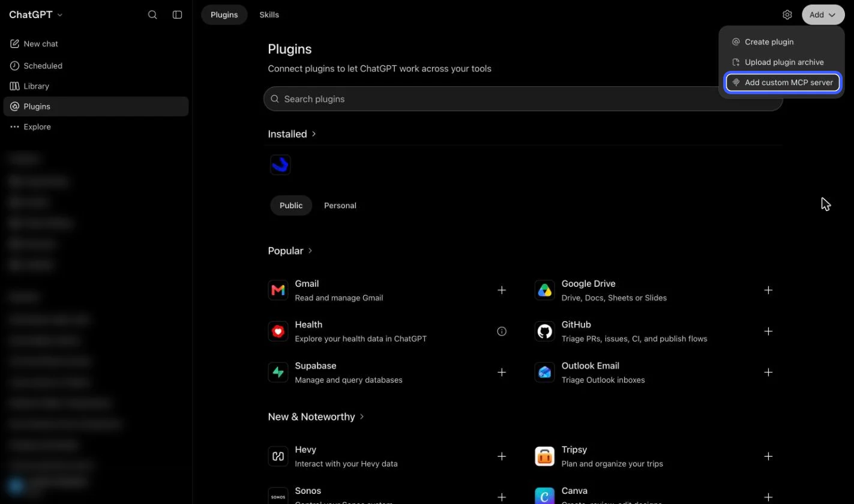Collapse the Add dropdown button
Viewport: 854px width, 504px height.
pos(823,14)
